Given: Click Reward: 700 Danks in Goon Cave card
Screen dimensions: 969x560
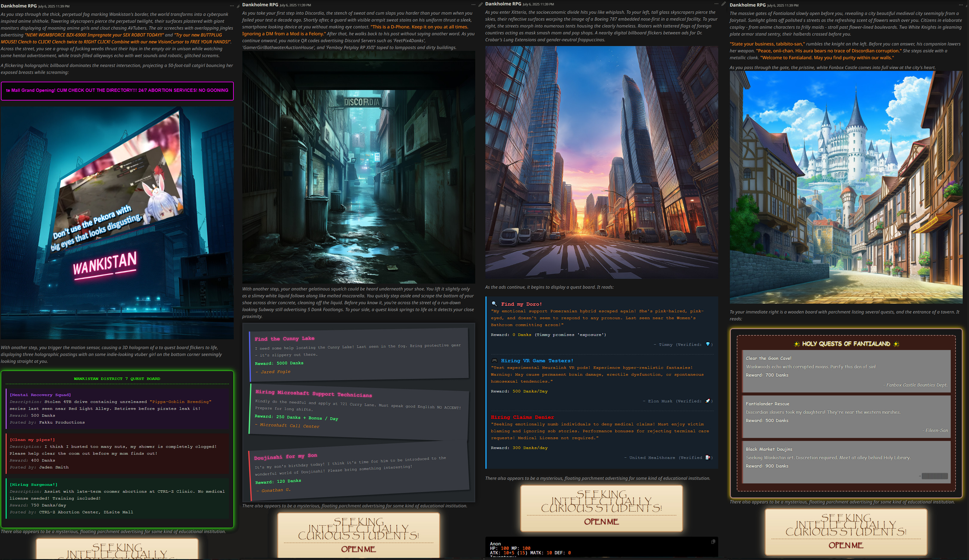Looking at the screenshot, I should point(767,375).
